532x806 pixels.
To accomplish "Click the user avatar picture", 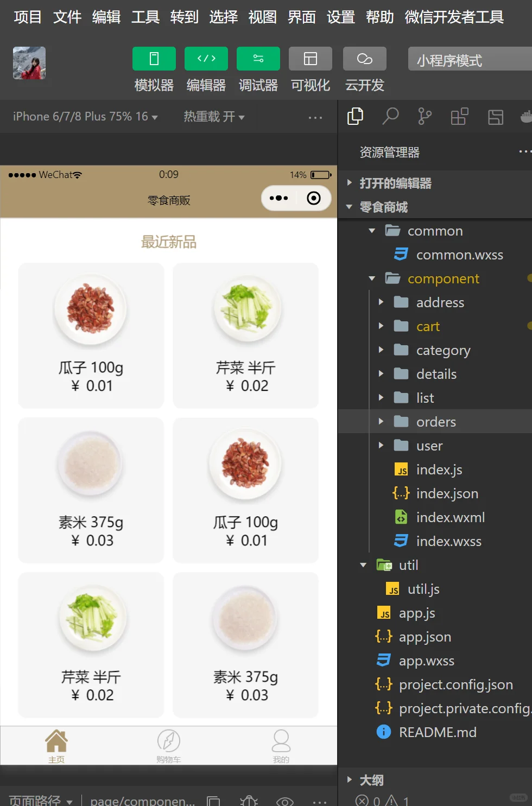I will 29,63.
